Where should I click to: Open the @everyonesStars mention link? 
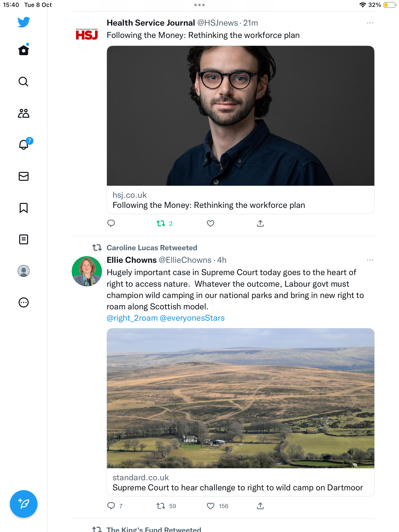(x=192, y=318)
